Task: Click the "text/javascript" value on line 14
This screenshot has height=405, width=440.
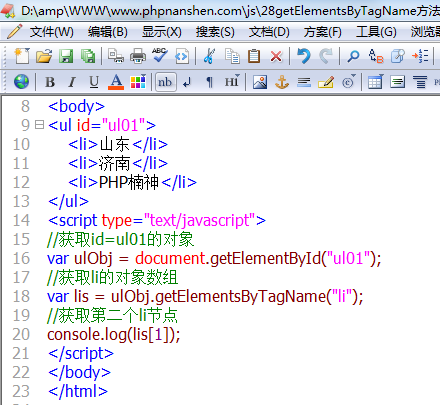Action: tap(199, 220)
